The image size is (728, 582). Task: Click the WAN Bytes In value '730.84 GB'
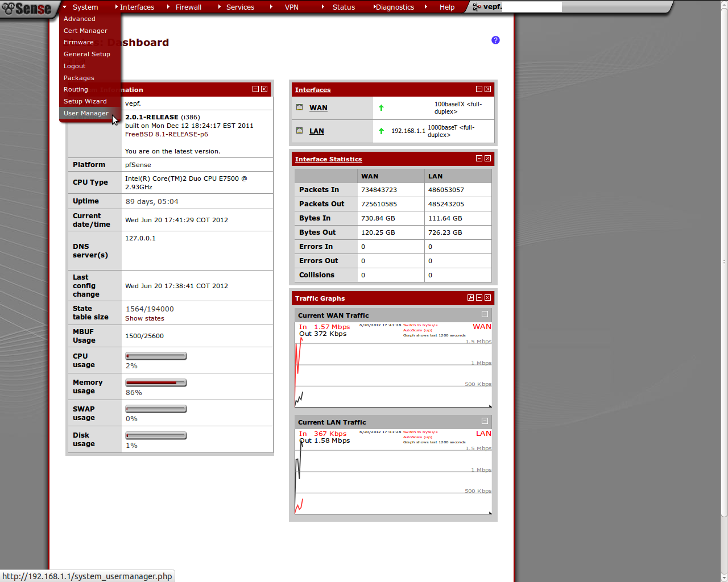click(378, 218)
